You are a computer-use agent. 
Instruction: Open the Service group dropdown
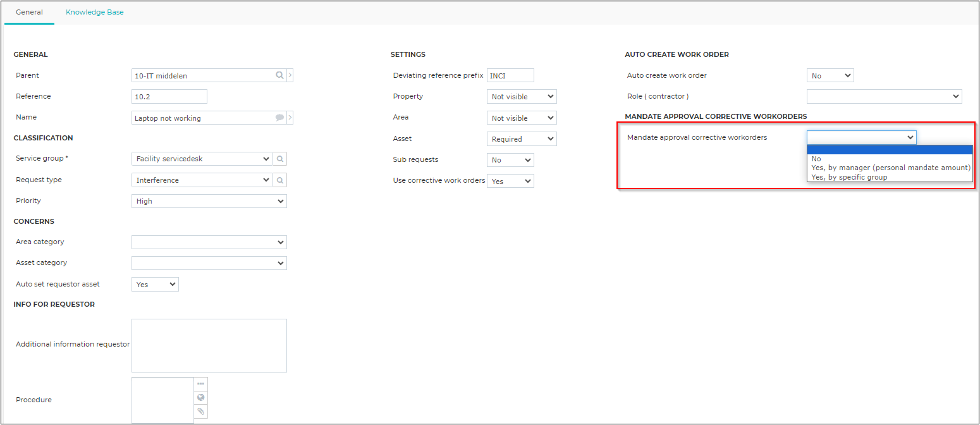202,159
